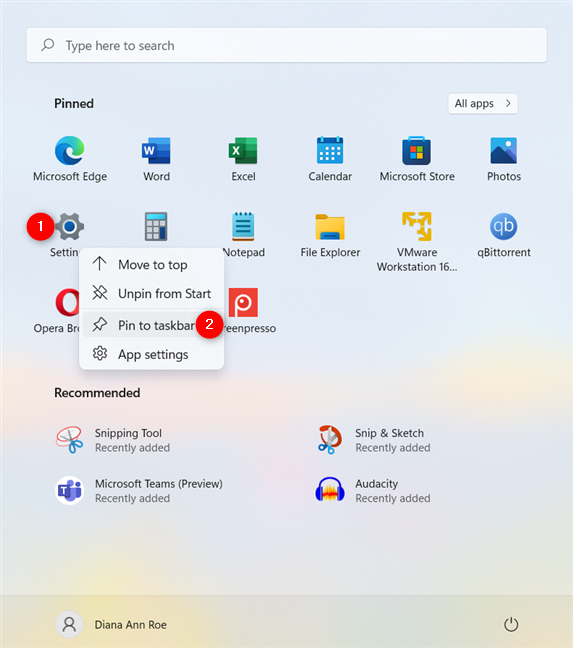Open the Diana Ann Roe account menu

(111, 624)
